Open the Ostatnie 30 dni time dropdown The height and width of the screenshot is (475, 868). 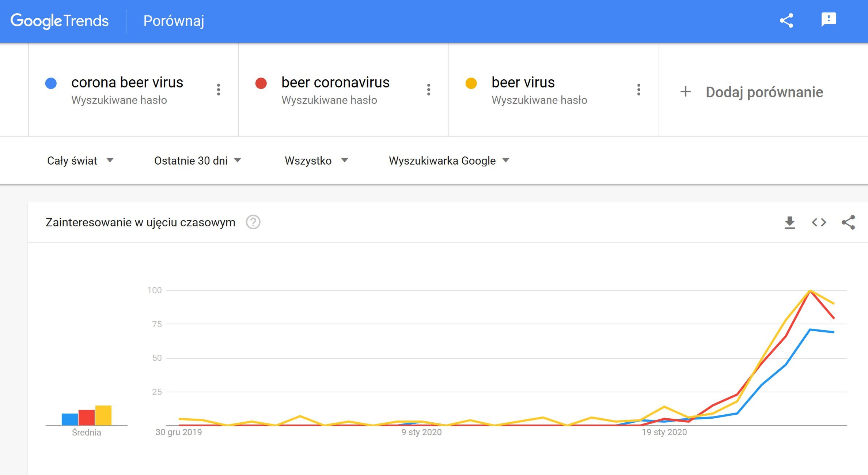click(x=198, y=161)
